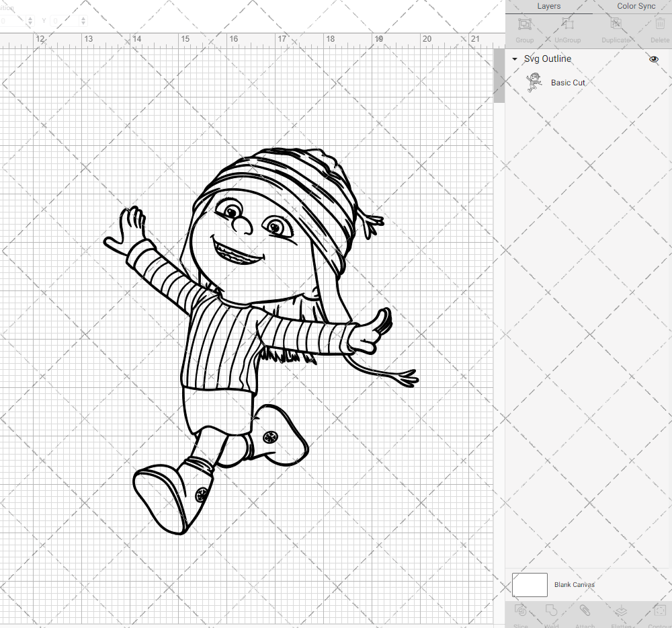Select the Slice tool
Screen dimensions: 672x628
coord(521,612)
